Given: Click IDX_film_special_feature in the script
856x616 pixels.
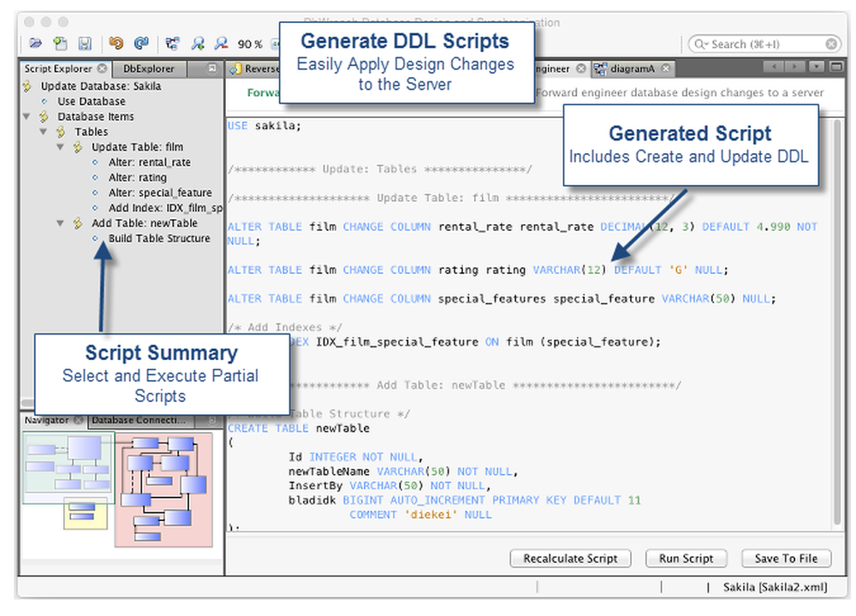Looking at the screenshot, I should point(397,342).
